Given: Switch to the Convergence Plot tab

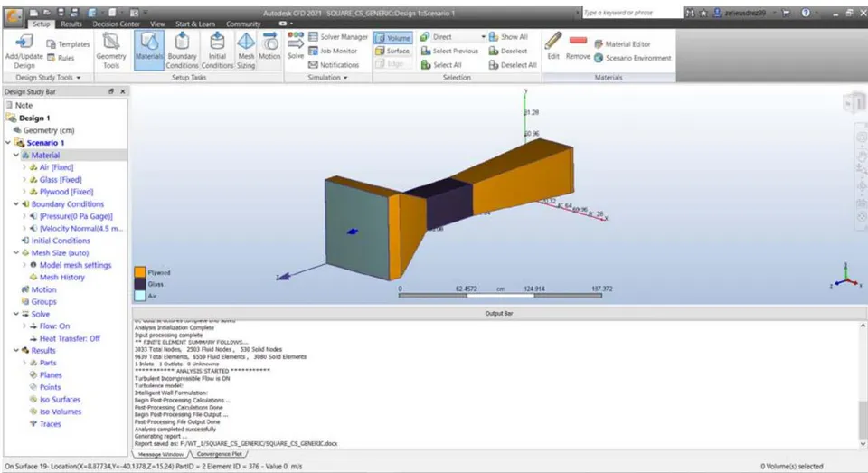Looking at the screenshot, I should 219,454.
